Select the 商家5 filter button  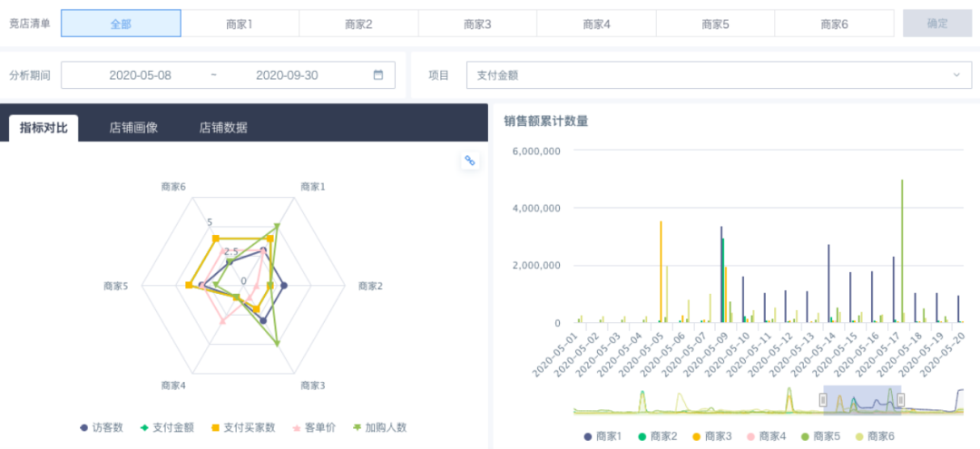coord(715,24)
